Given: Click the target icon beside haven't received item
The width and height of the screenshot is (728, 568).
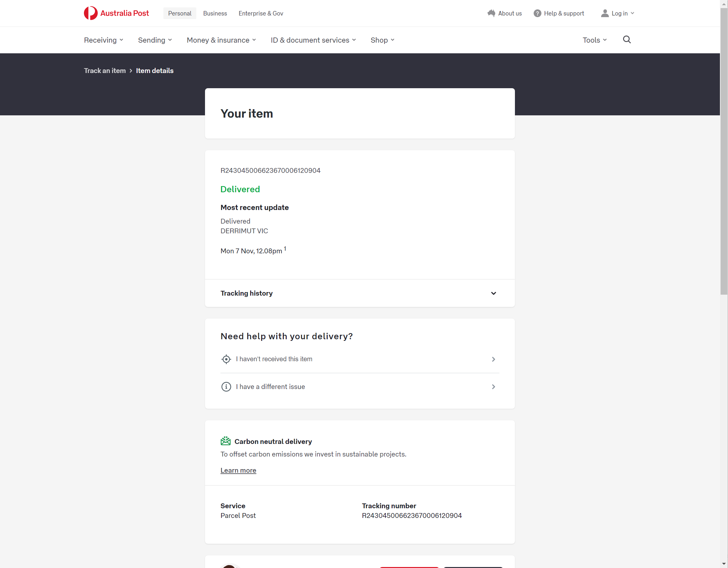Looking at the screenshot, I should pyautogui.click(x=226, y=359).
